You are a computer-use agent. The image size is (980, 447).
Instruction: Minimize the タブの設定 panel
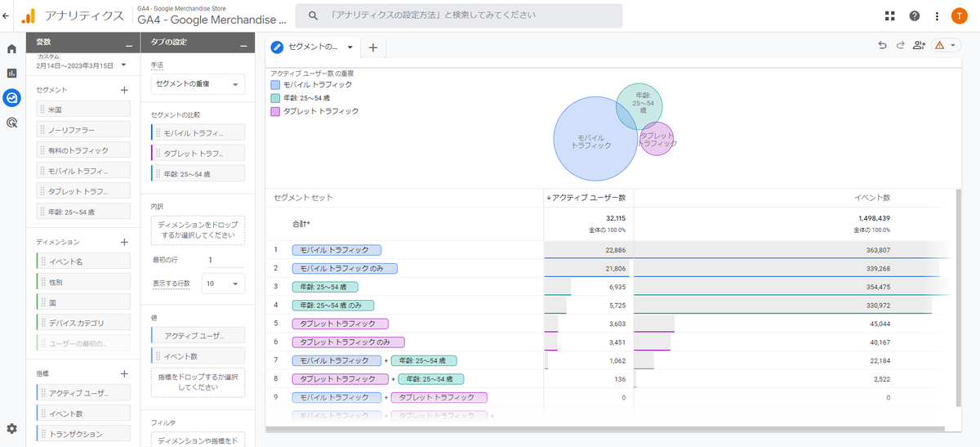243,47
